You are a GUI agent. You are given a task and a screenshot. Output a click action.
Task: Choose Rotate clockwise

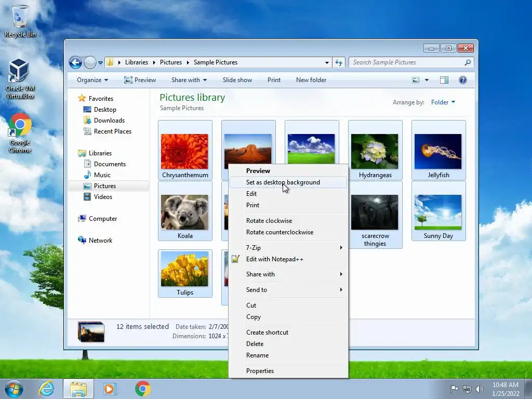289,220
